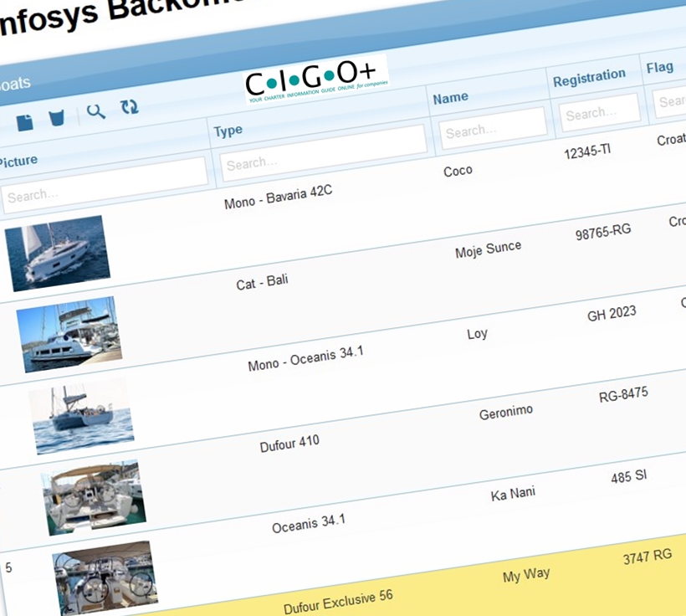Open the Mono - Bavaria 42C boat thumbnail
Viewport: 686px width, 616px height.
click(x=58, y=253)
